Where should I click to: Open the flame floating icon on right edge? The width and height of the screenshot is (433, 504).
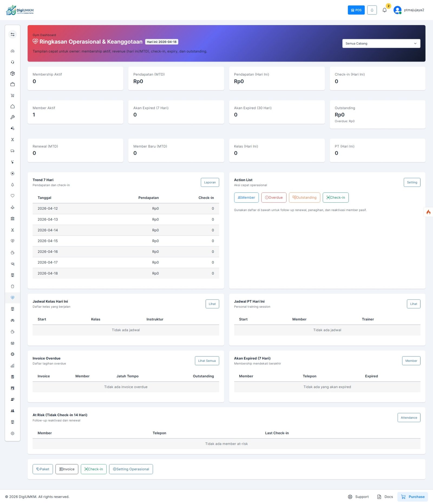pyautogui.click(x=428, y=212)
